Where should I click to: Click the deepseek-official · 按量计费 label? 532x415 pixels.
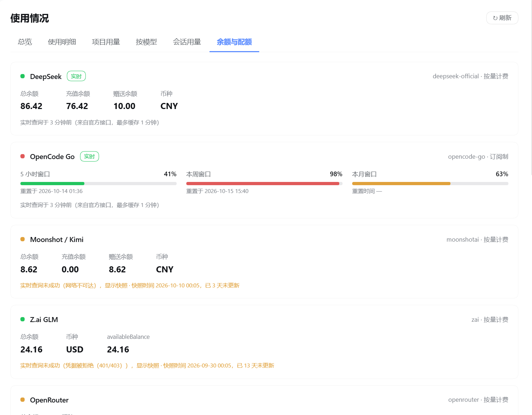(x=470, y=76)
